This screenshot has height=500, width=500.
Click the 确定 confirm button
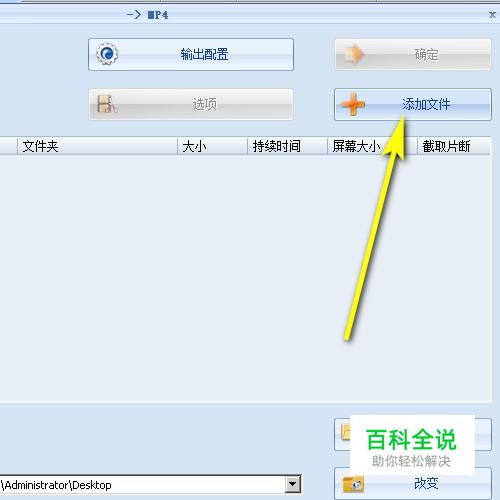[x=413, y=54]
